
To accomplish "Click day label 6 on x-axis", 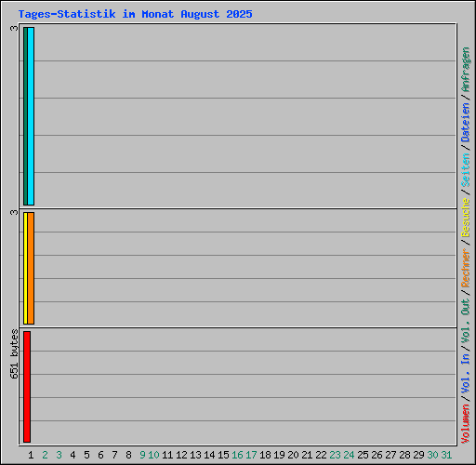I will pyautogui.click(x=100, y=455).
